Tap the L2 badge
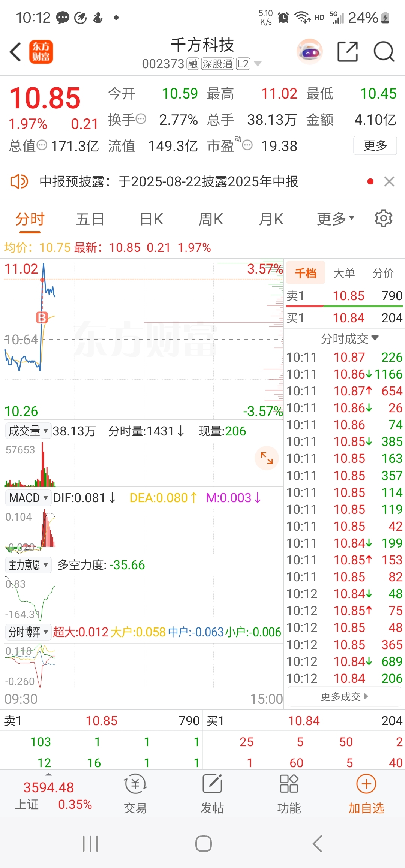Viewport: 405px width, 868px height. click(x=243, y=64)
